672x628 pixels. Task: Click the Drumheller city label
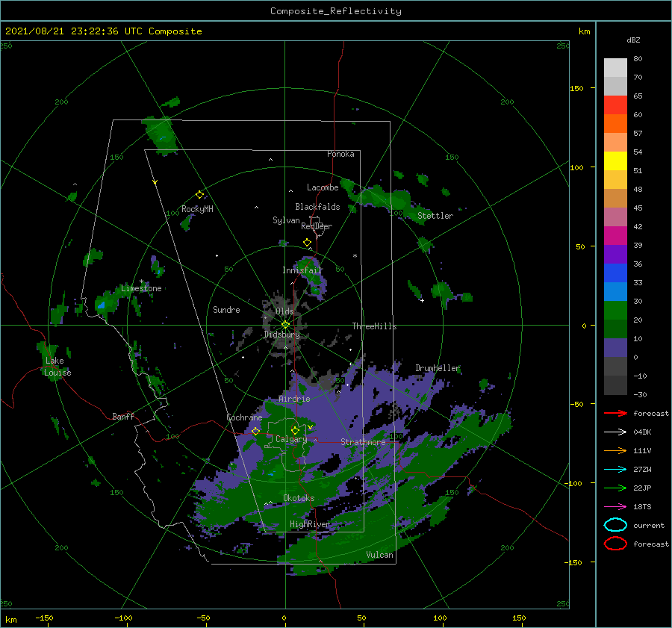(438, 368)
